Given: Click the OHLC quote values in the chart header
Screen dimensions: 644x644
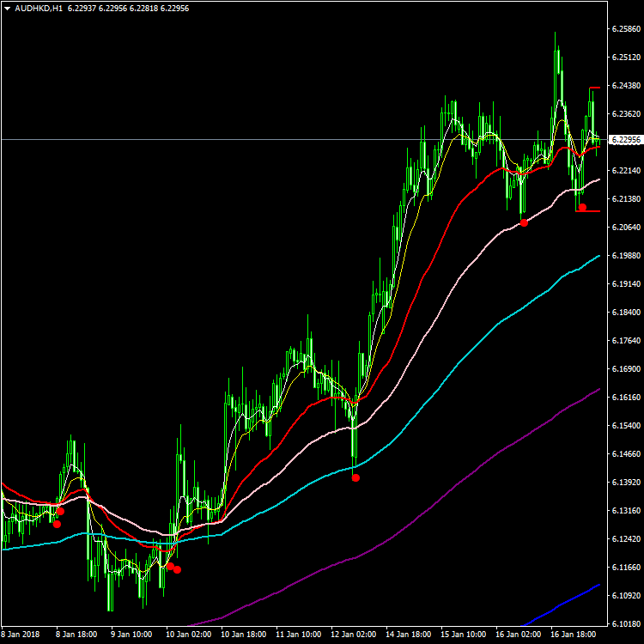Looking at the screenshot, I should [128, 9].
